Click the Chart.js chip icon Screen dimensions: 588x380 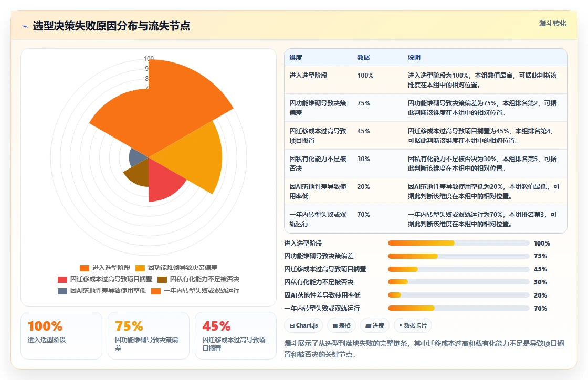click(x=292, y=325)
